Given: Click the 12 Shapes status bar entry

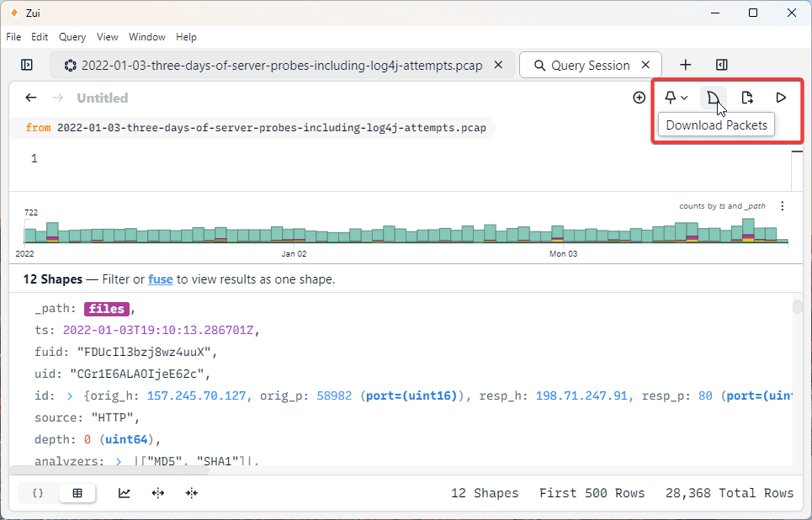Looking at the screenshot, I should pyautogui.click(x=485, y=493).
